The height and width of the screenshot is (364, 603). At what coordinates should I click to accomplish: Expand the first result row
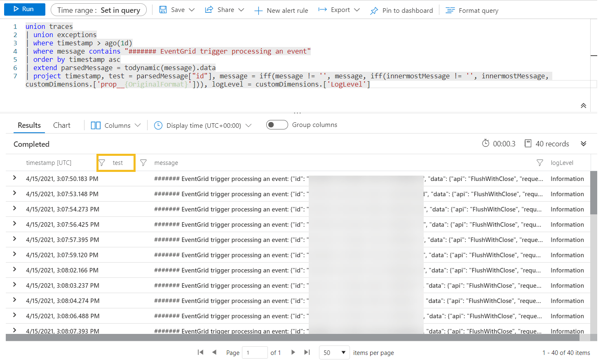tap(14, 178)
